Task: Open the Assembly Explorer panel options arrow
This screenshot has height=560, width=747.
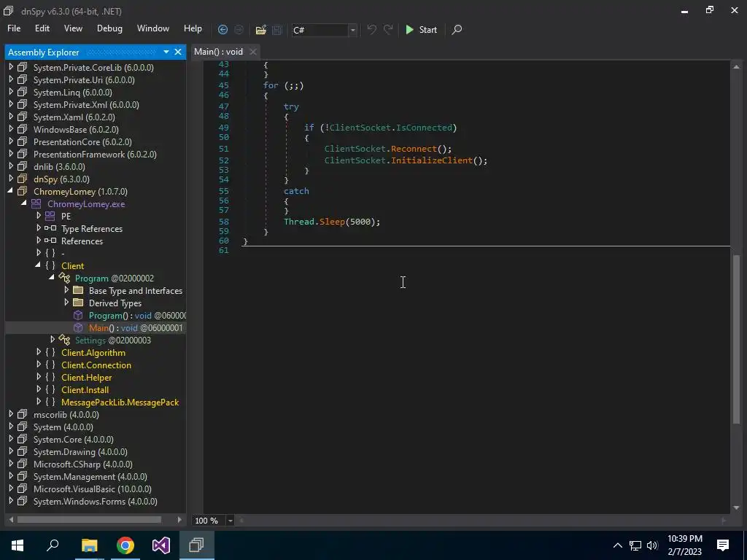Action: point(166,52)
